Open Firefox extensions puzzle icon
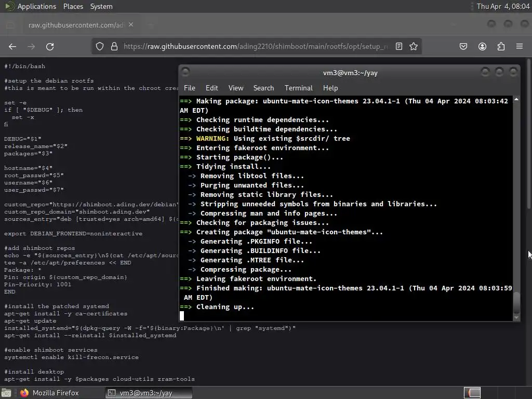The height and width of the screenshot is (399, 532). tap(501, 46)
